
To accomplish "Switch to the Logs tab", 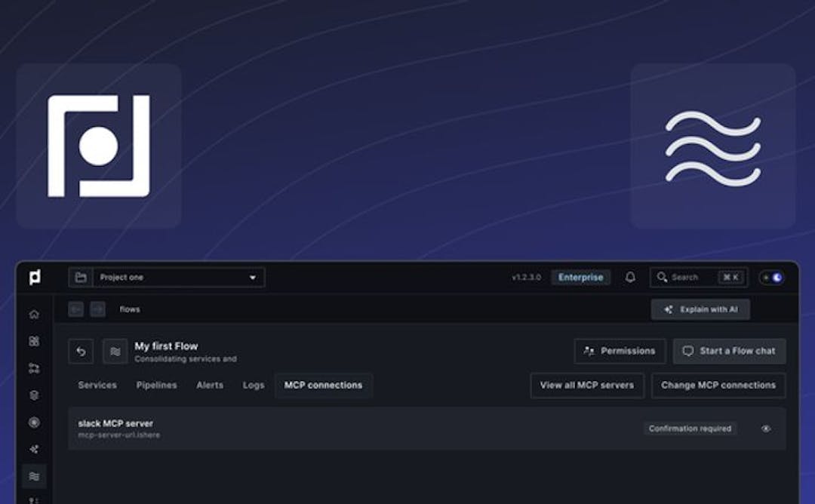I will [x=254, y=386].
